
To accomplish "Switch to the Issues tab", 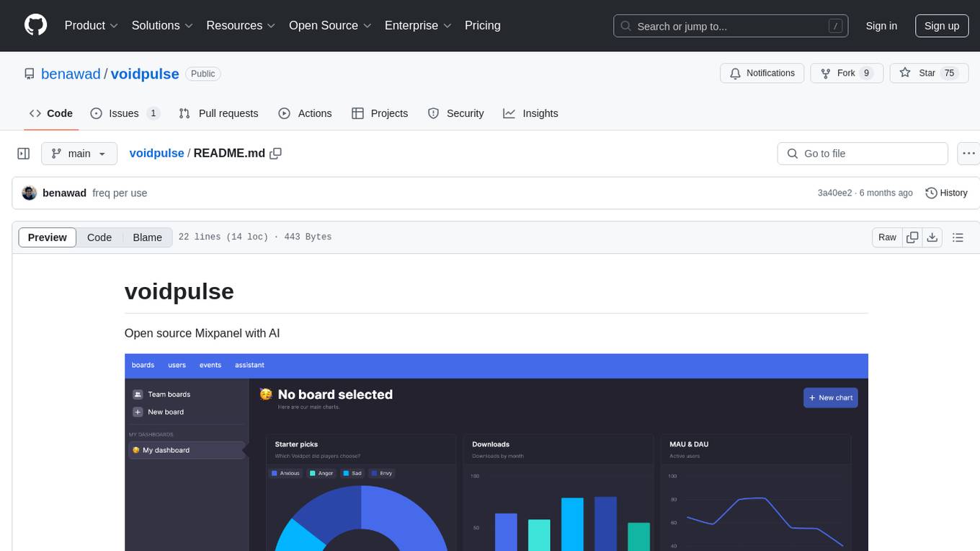I will tap(125, 113).
